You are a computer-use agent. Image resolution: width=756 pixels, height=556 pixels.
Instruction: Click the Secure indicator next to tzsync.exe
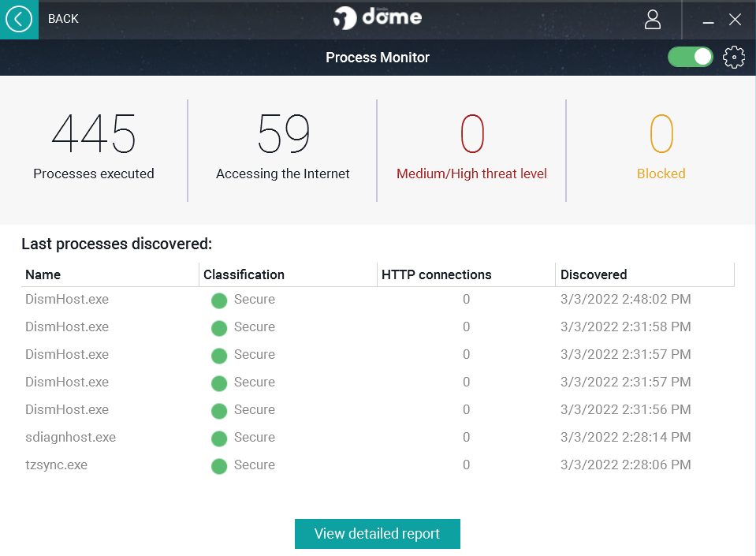[219, 466]
